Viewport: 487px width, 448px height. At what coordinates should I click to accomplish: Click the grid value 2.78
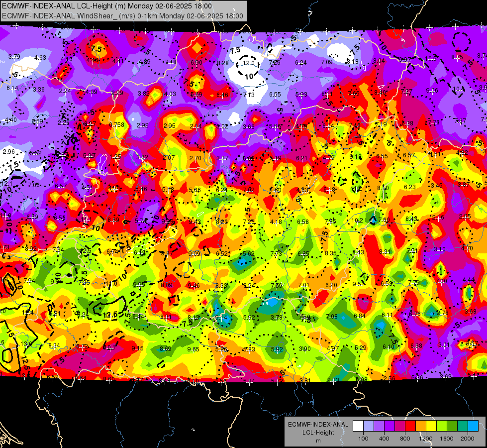pos(442,313)
